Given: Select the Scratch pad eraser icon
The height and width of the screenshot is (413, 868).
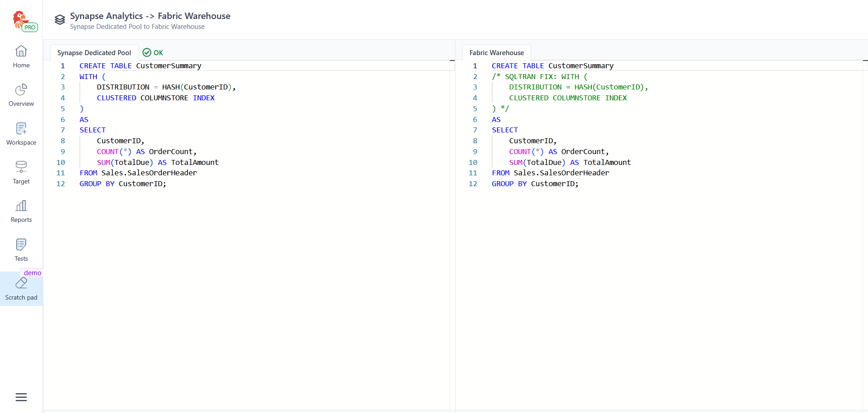Looking at the screenshot, I should (21, 284).
